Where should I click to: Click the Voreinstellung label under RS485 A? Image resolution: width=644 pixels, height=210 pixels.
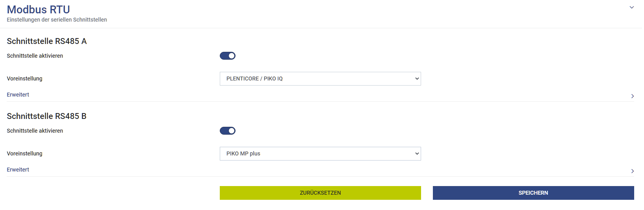pos(24,79)
